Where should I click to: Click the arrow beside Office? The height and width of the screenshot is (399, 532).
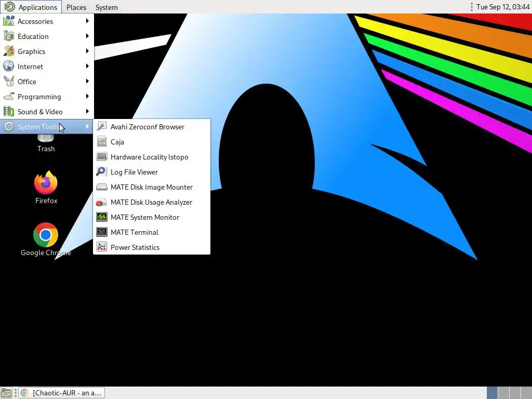(87, 82)
